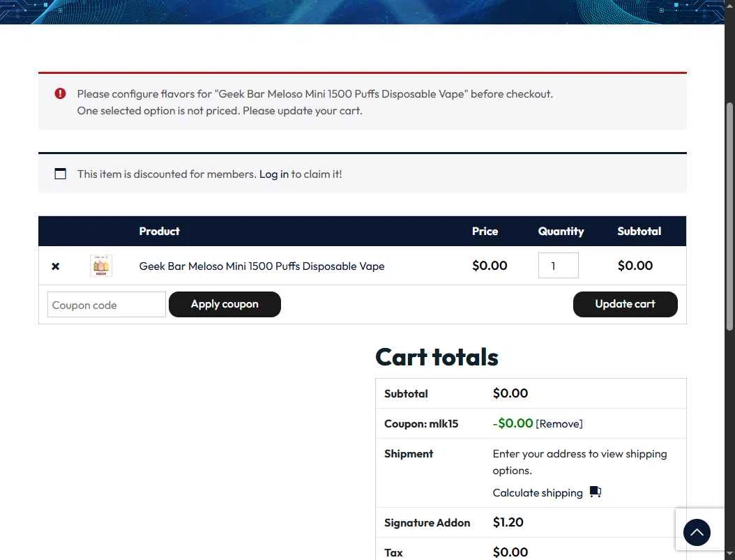Click the Tax row label
The height and width of the screenshot is (560, 735).
tap(393, 552)
